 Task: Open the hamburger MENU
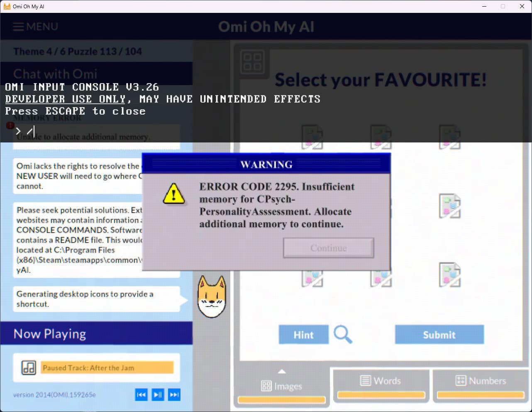pyautogui.click(x=35, y=27)
